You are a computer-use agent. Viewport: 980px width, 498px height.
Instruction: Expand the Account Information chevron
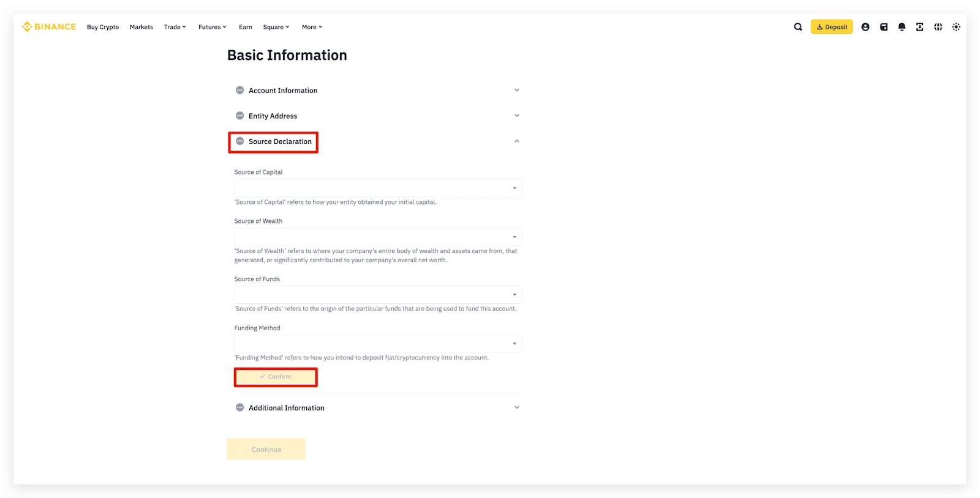tap(517, 90)
